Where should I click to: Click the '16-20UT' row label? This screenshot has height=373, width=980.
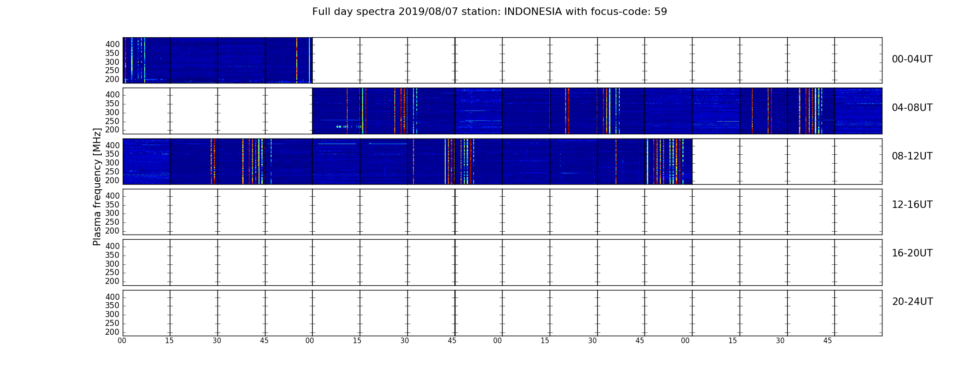coord(912,253)
